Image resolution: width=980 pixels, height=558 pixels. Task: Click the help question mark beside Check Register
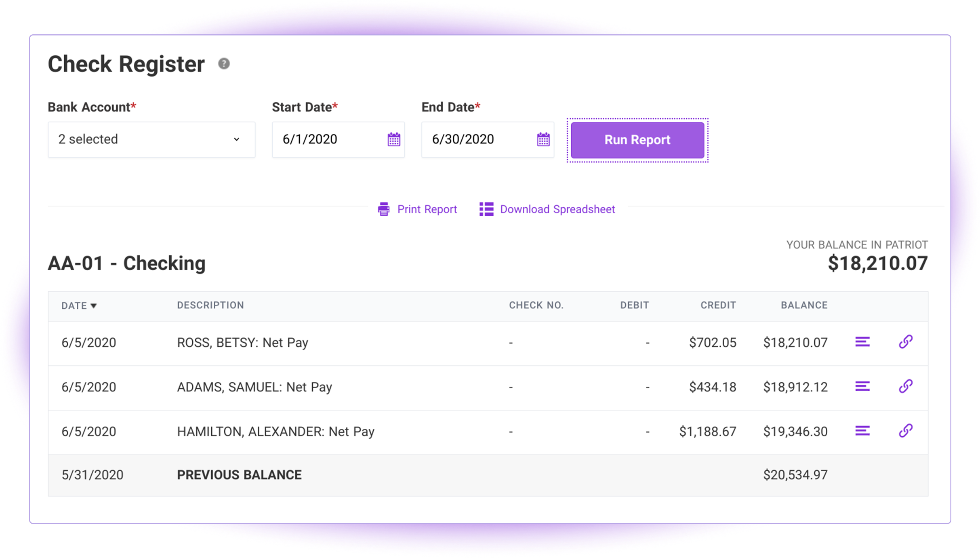[224, 64]
